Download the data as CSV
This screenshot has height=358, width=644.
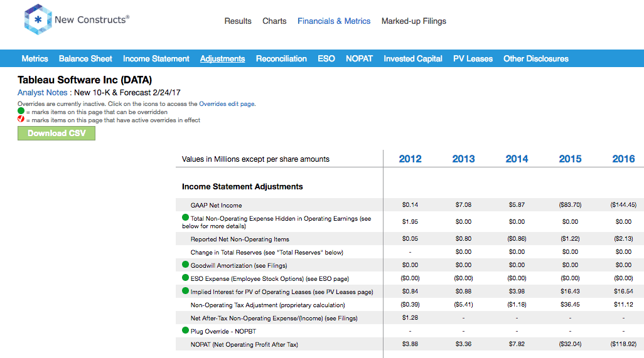(x=56, y=134)
